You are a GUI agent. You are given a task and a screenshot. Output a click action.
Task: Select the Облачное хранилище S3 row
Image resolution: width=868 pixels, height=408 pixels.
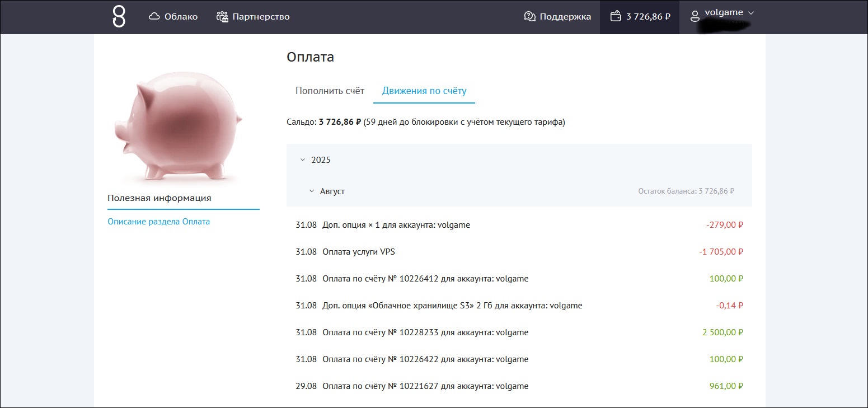coord(519,306)
